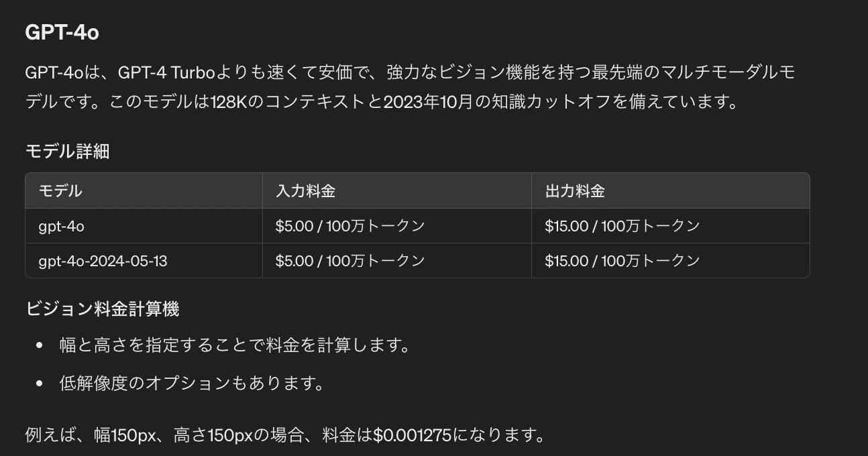Click the "GPT-4 Turbo" text in the description
This screenshot has height=456, width=868.
[162, 72]
